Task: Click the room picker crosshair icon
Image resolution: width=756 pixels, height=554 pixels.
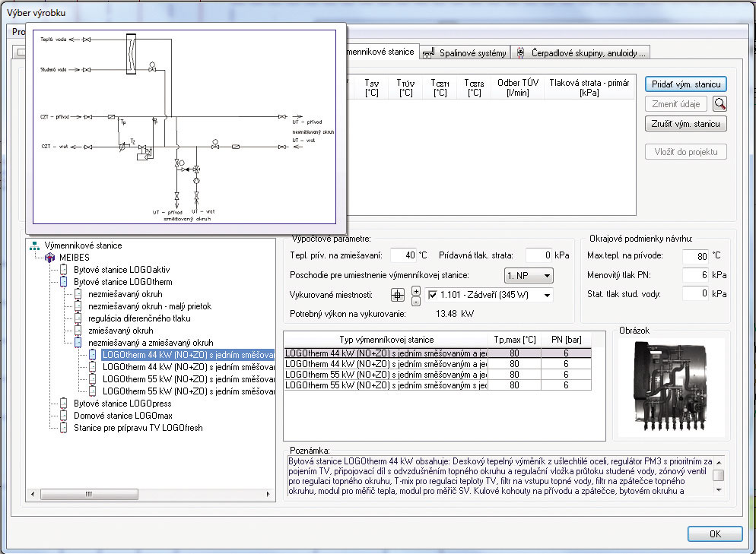Action: [x=397, y=296]
